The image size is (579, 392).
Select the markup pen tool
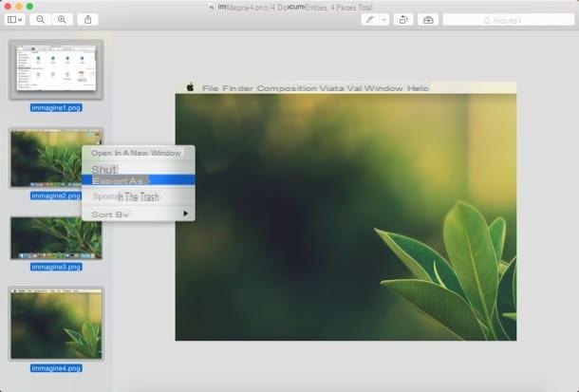369,20
